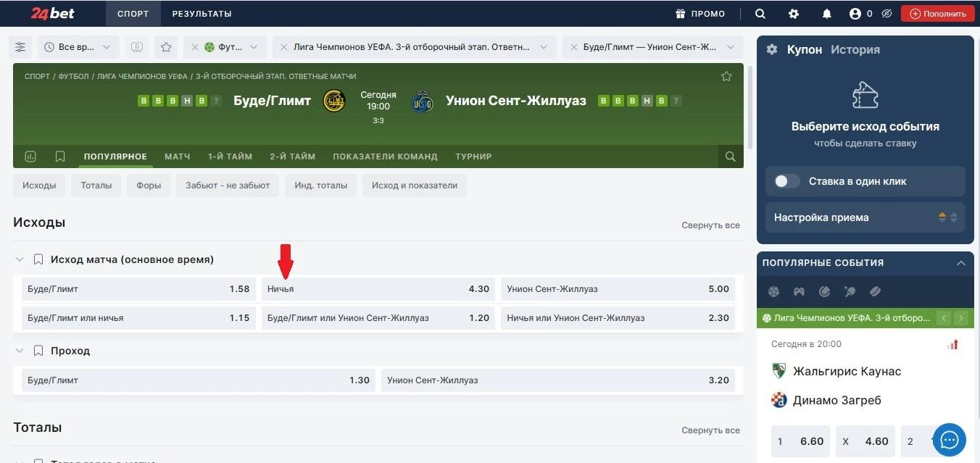Toggle Ставка в один клик switch
The height and width of the screenshot is (463, 980).
(x=787, y=181)
